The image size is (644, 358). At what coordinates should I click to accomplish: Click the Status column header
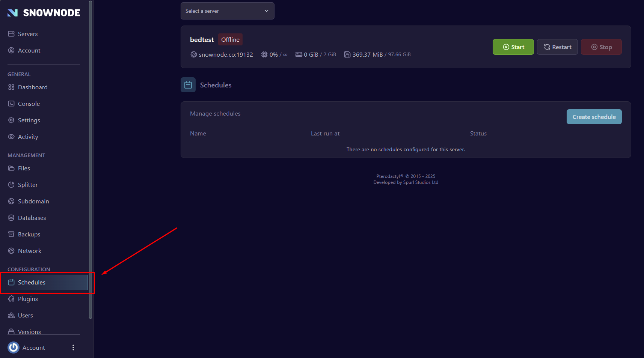[478, 133]
